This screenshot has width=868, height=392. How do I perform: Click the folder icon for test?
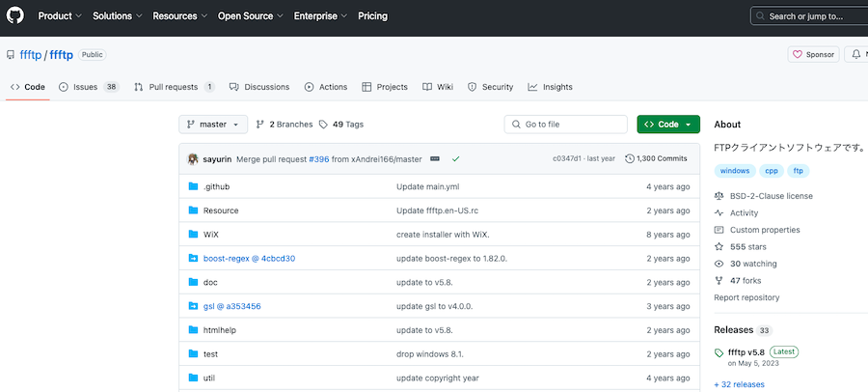coord(193,353)
